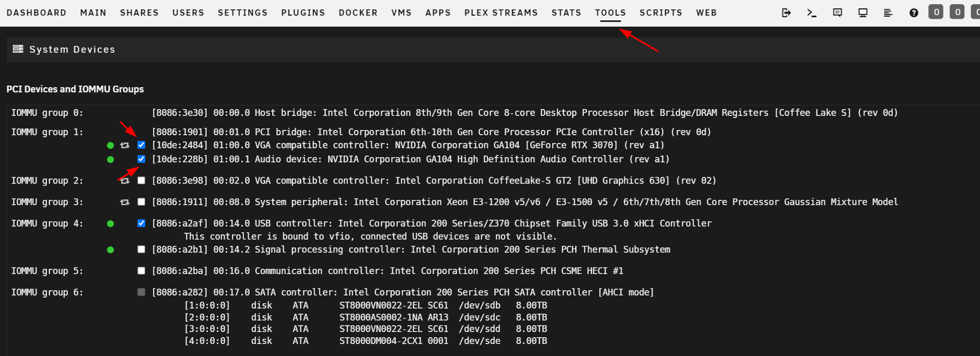Image resolution: width=980 pixels, height=356 pixels.
Task: Check the [8086:3e98] UHD Graphics 630 checkbox
Action: coord(141,181)
